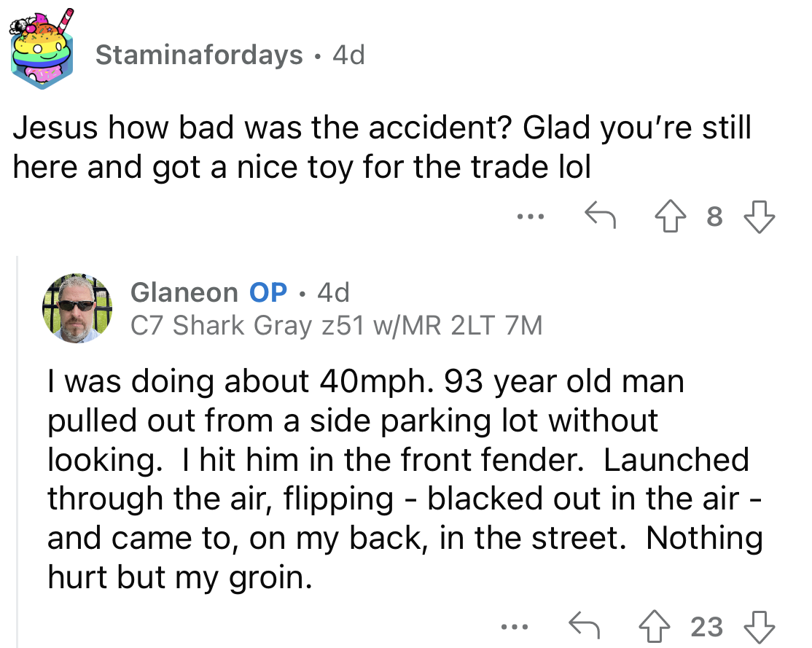Reply to Glaneon's comment
This screenshot has width=812, height=648.
point(584,625)
